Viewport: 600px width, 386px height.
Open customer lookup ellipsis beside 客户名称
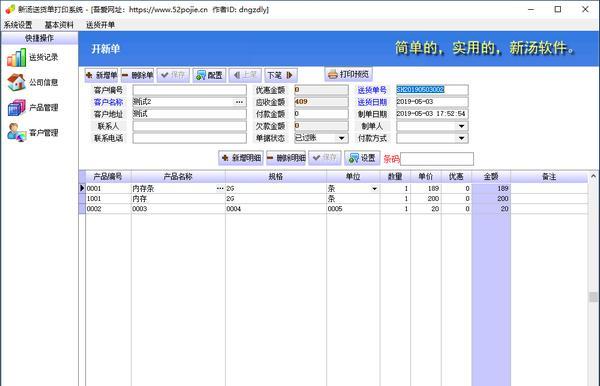pyautogui.click(x=239, y=102)
